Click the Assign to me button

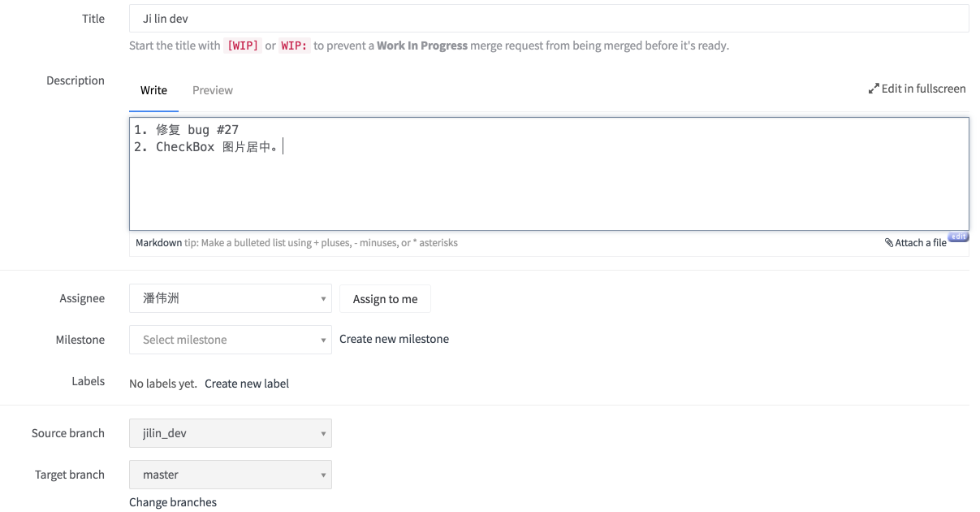[385, 299]
